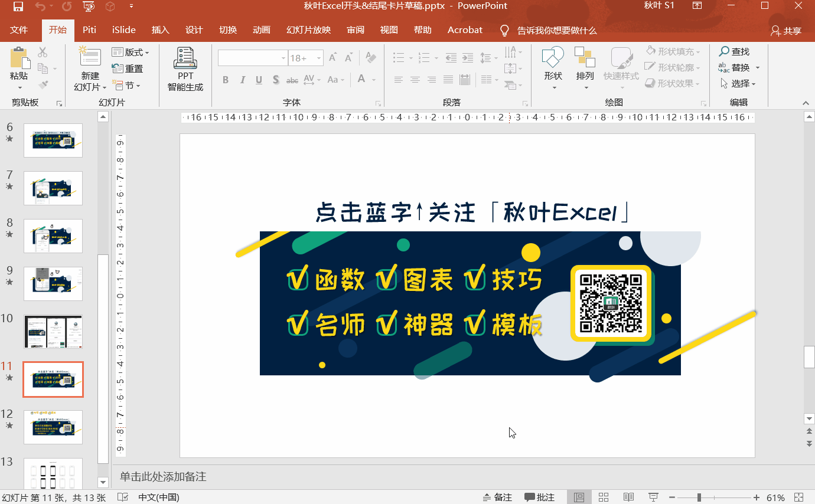Align text to the left
815x504 pixels.
(399, 80)
